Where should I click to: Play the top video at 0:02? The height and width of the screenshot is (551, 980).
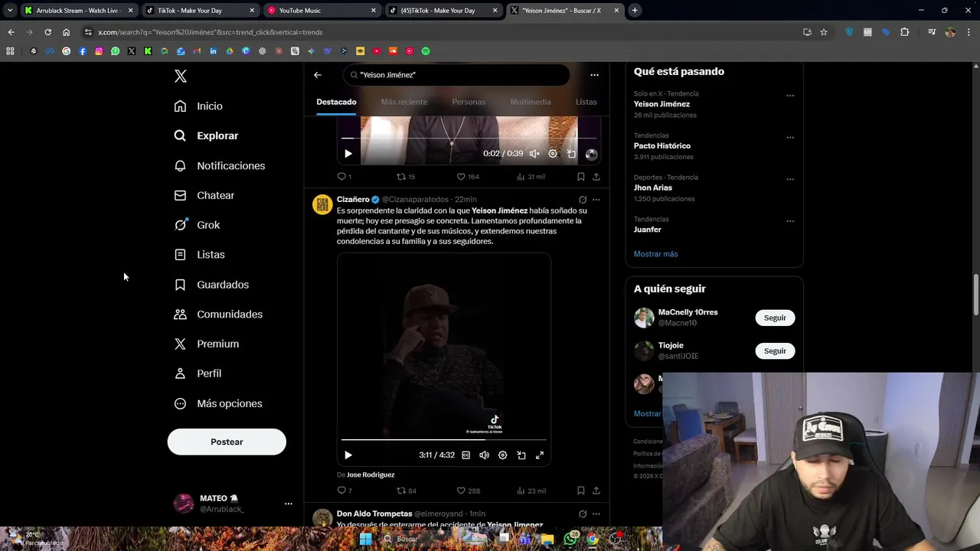click(x=348, y=154)
